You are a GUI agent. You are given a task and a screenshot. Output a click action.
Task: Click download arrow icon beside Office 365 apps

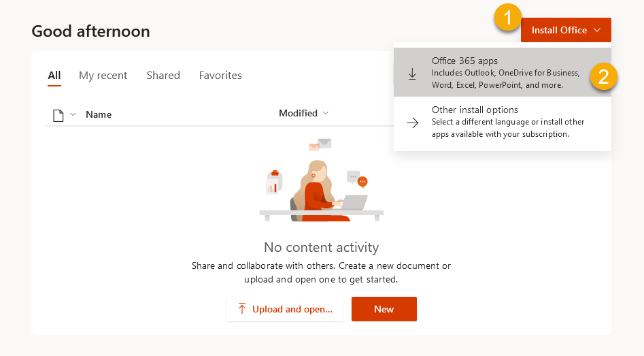tap(412, 74)
